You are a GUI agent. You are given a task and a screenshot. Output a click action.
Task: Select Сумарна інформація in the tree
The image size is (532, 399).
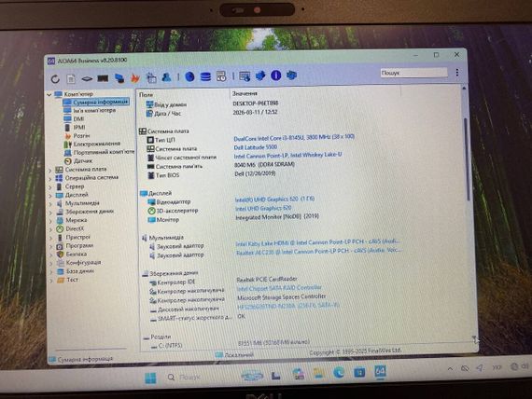101,102
